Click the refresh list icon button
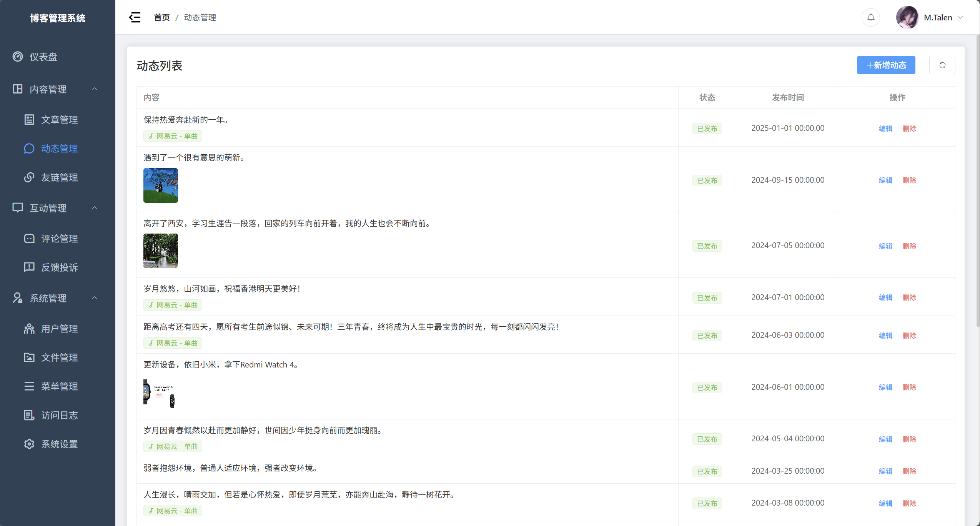The image size is (980, 526). click(942, 65)
